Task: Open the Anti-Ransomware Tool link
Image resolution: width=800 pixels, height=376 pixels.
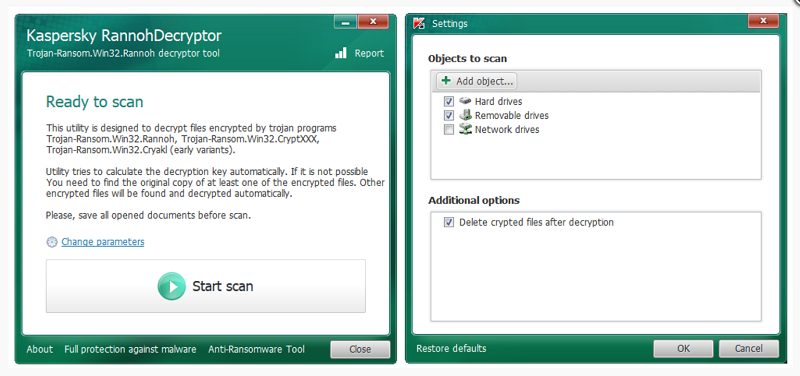Action: click(x=256, y=349)
